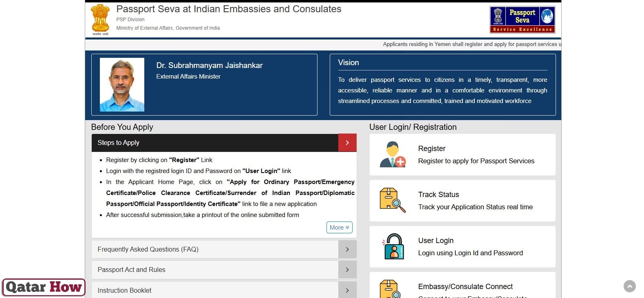The image size is (644, 298).
Task: Click the Passport Seva Service Excellence logo
Action: pos(523,20)
